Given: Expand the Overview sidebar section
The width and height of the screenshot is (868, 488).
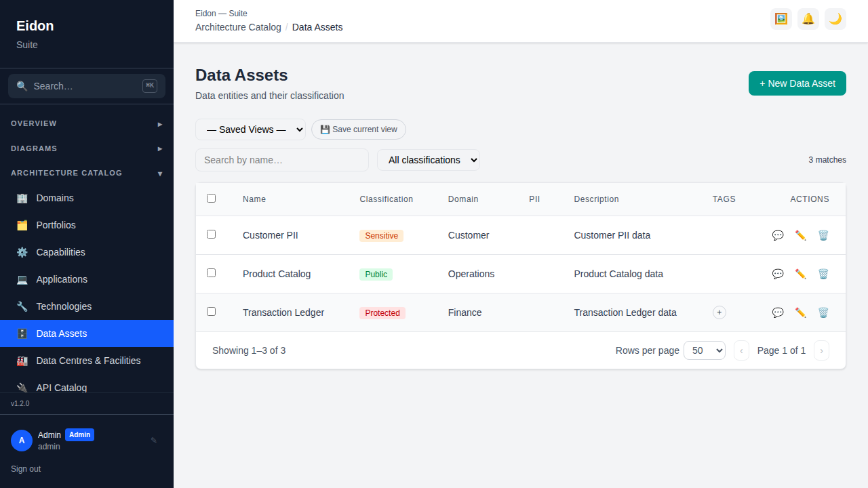Looking at the screenshot, I should 87,123.
